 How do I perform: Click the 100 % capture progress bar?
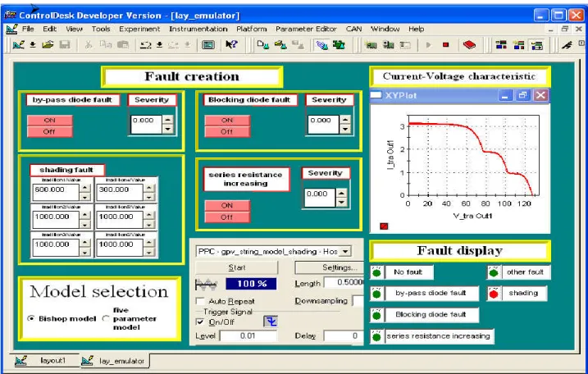pyautogui.click(x=251, y=284)
